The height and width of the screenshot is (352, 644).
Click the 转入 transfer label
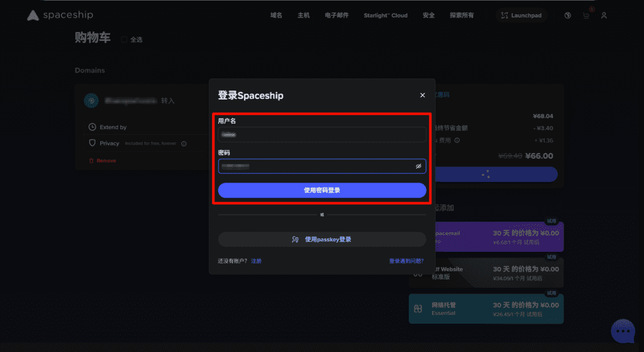pos(167,101)
